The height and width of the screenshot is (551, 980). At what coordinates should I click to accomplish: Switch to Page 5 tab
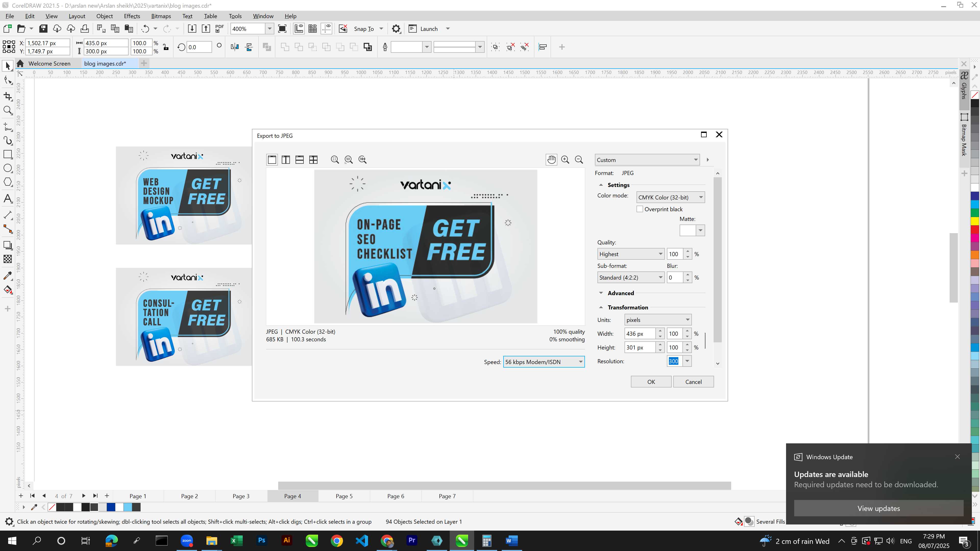click(344, 496)
